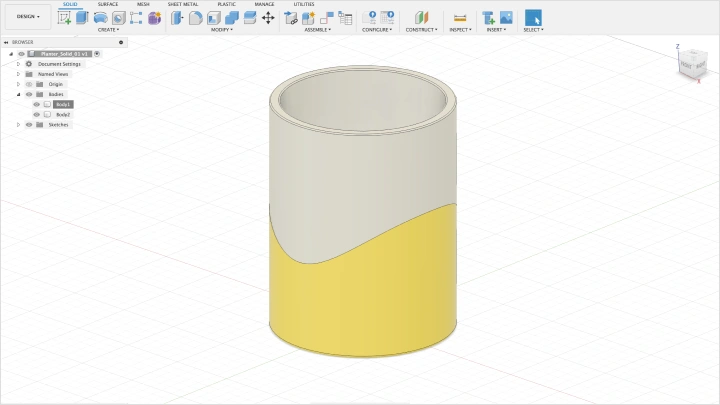Open the Modify menu label
Screen dimensions: 720x405
(x=221, y=30)
